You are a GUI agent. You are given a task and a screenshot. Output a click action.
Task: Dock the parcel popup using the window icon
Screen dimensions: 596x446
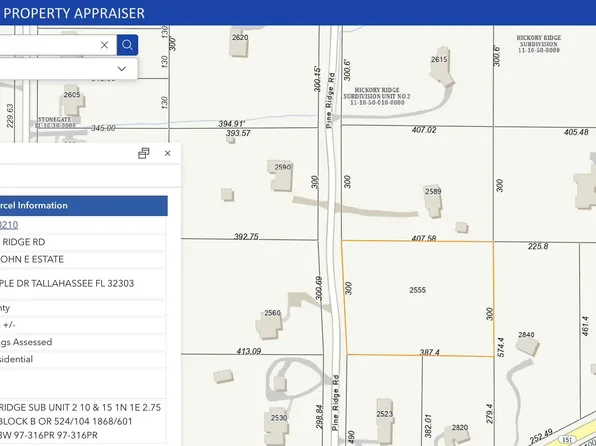click(144, 153)
